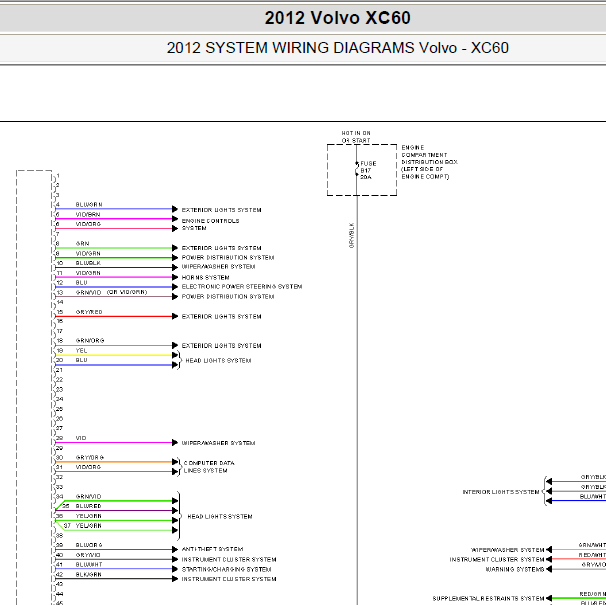Click 'INSTRUMENT CLUSTER SYSTEM' on the BLK/GRN pin 42 wire
Viewport: 606px width, 605px height.
(229, 579)
